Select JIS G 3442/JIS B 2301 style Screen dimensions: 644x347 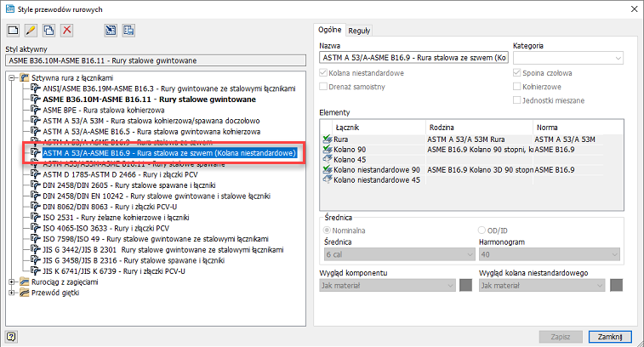point(163,250)
